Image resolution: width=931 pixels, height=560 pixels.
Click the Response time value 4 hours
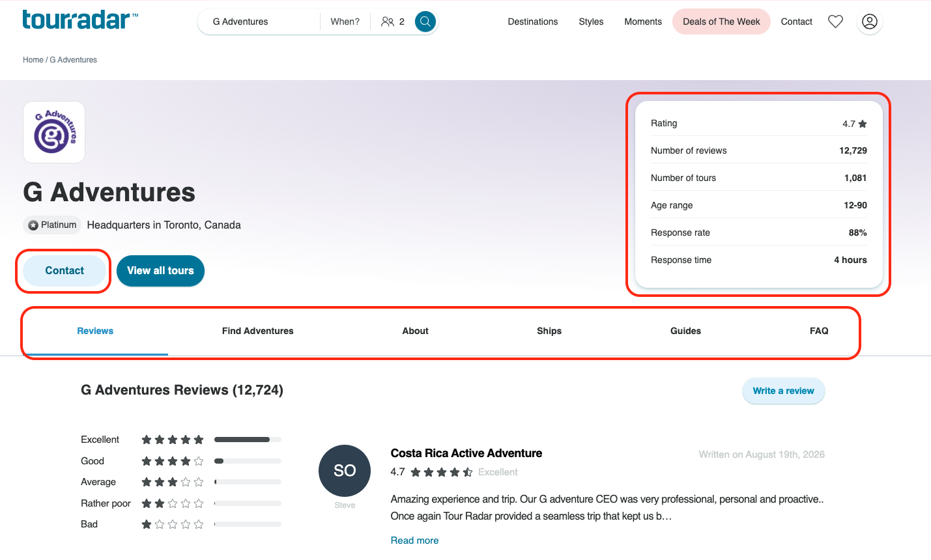(x=850, y=260)
